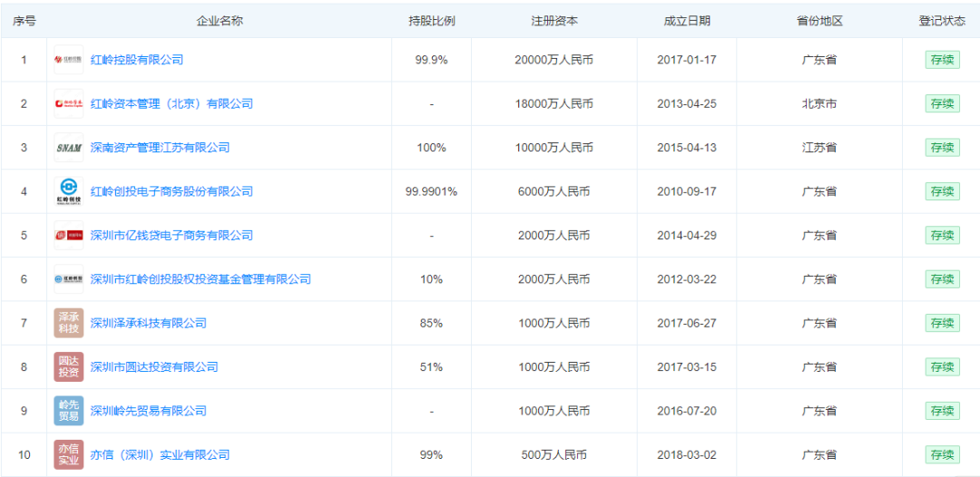The width and height of the screenshot is (980, 477).
Task: Click 存续 status tag for 深圳市亿钱贷电子商务有限公司
Action: point(942,236)
